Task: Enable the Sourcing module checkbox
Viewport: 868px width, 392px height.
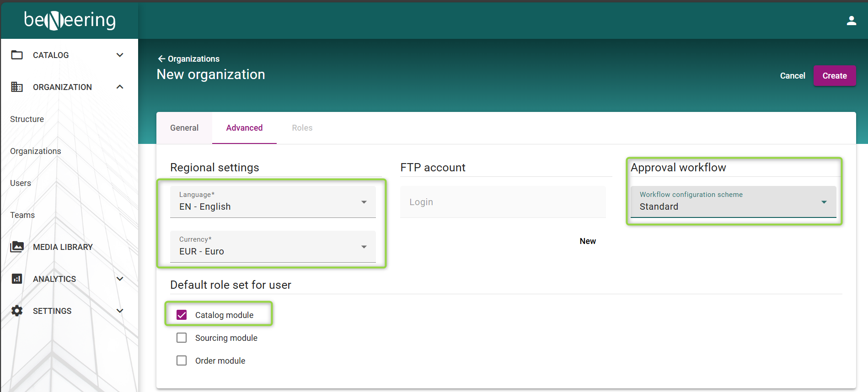Action: 182,338
